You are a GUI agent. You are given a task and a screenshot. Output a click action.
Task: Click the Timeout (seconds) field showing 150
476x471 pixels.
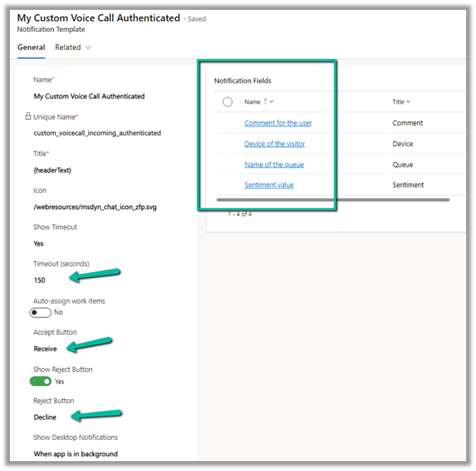coord(39,280)
